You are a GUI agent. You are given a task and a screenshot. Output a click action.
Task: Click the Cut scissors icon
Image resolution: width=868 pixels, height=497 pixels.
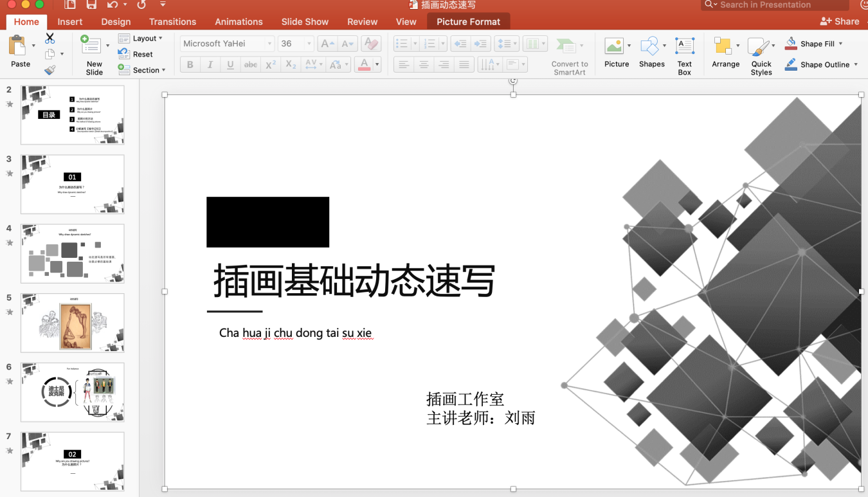[50, 39]
